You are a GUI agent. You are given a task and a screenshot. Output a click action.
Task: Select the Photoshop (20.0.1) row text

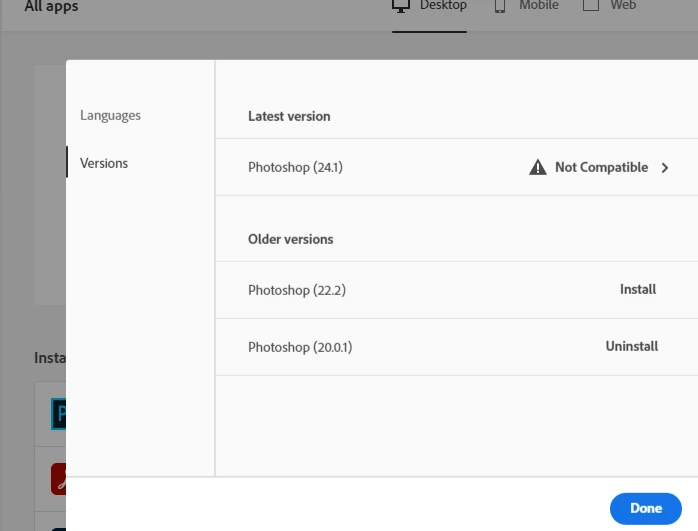tap(300, 347)
